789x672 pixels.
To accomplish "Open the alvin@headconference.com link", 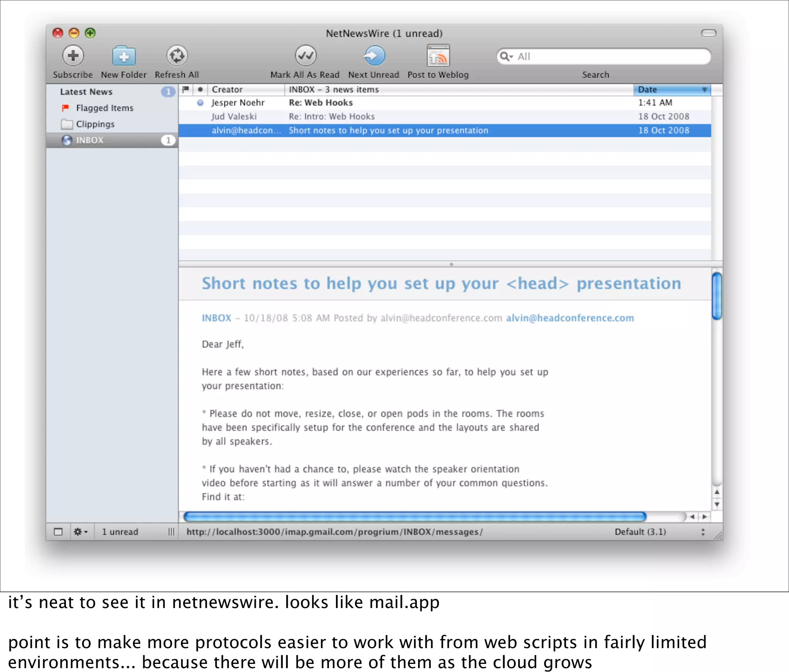I will (x=569, y=318).
